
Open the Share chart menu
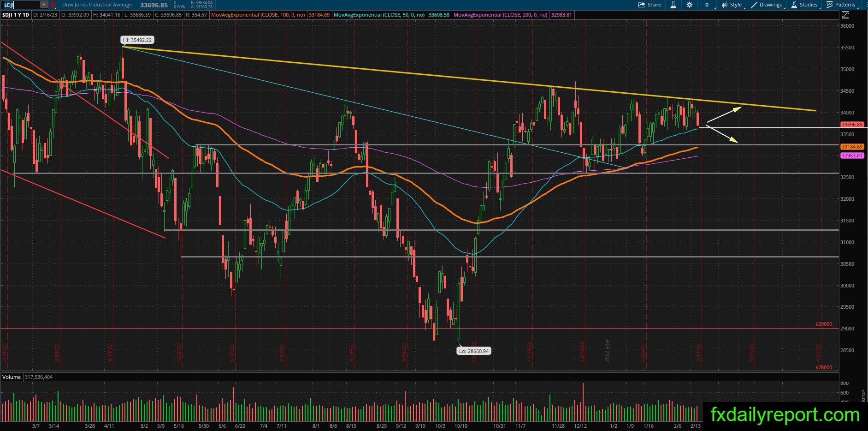coord(650,5)
